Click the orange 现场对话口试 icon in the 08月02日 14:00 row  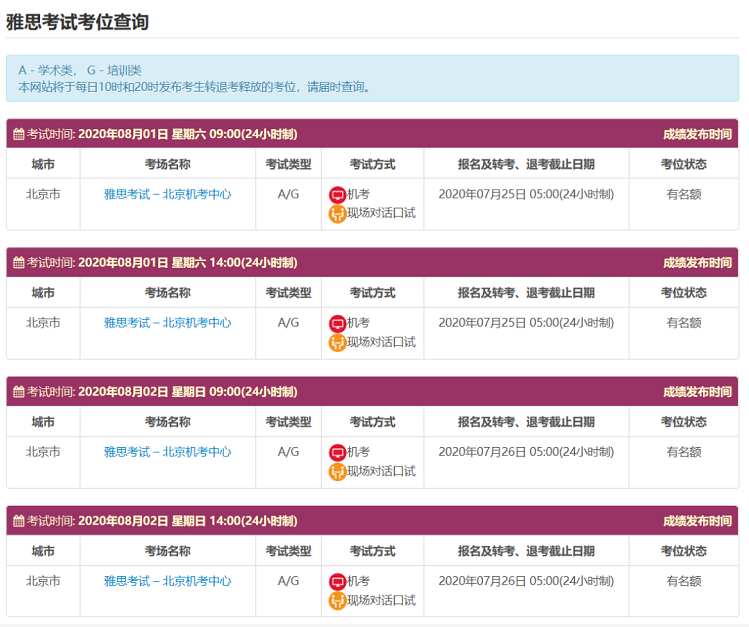tap(337, 600)
